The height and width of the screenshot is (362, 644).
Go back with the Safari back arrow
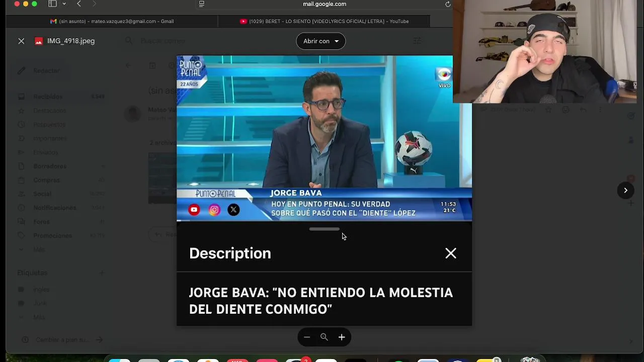(79, 4)
